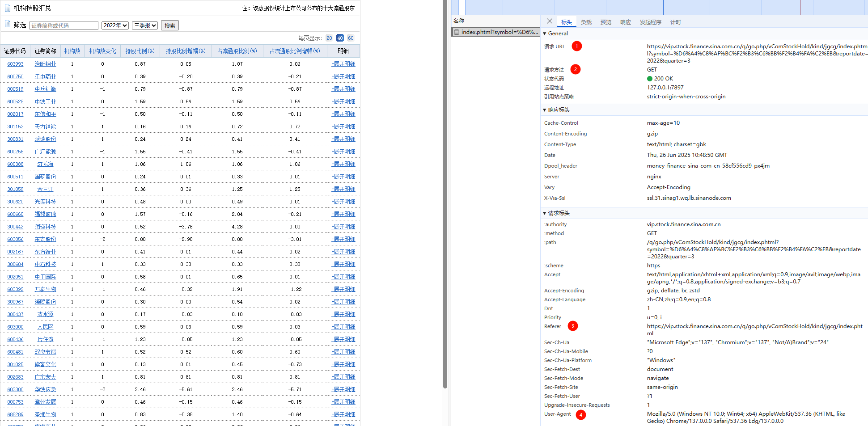Viewport: 868px width, 426px height.
Task: Click the Content-Type value text/html; charset=gbk
Action: [677, 144]
